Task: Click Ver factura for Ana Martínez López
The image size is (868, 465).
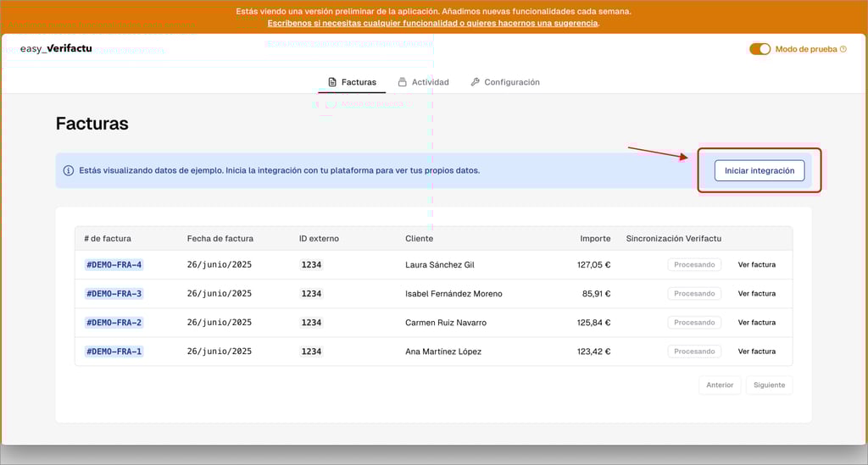Action: 756,352
